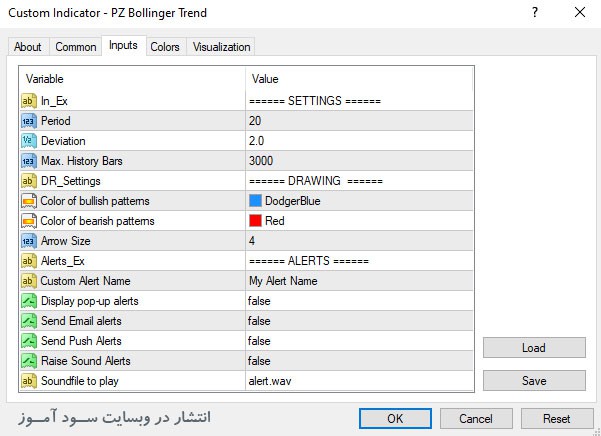The width and height of the screenshot is (601, 436).
Task: Click the Red bearish color swatch
Action: pyautogui.click(x=256, y=221)
